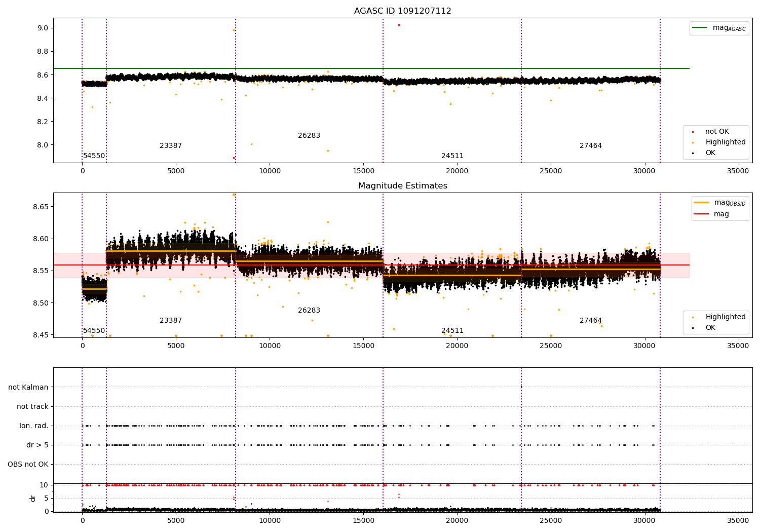
Task: Click the 'Ion. rad.' row label
Action: pos(34,426)
